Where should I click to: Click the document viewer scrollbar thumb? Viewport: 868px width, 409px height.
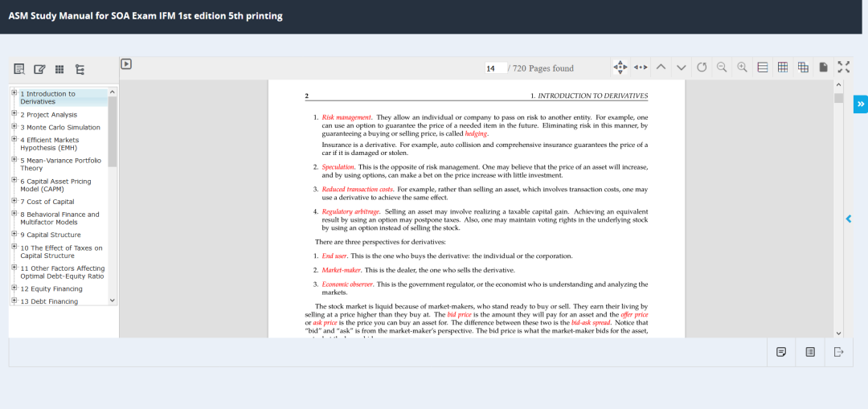pos(838,98)
